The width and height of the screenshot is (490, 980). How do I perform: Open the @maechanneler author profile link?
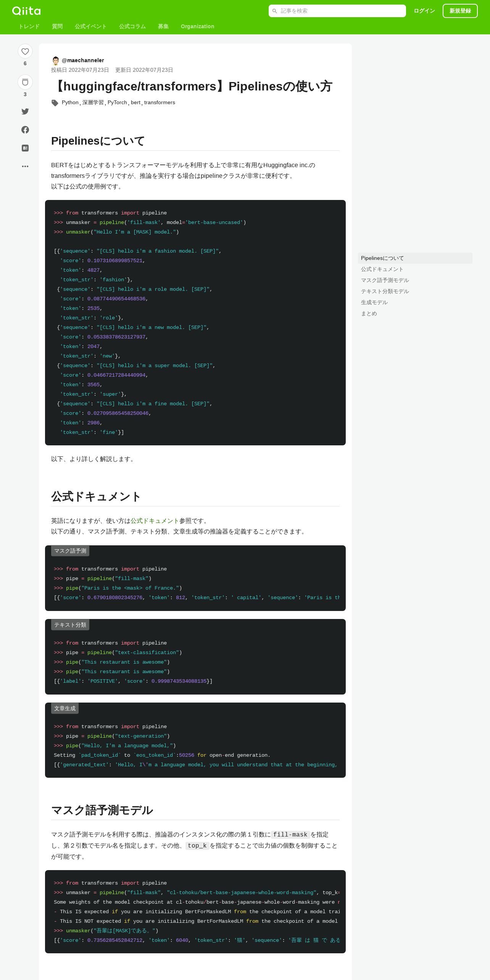pos(83,60)
